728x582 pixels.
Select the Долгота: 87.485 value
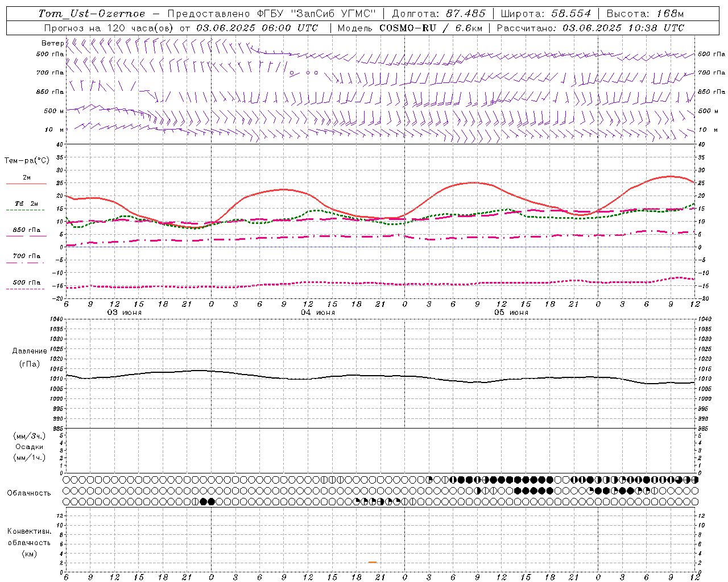pyautogui.click(x=439, y=14)
